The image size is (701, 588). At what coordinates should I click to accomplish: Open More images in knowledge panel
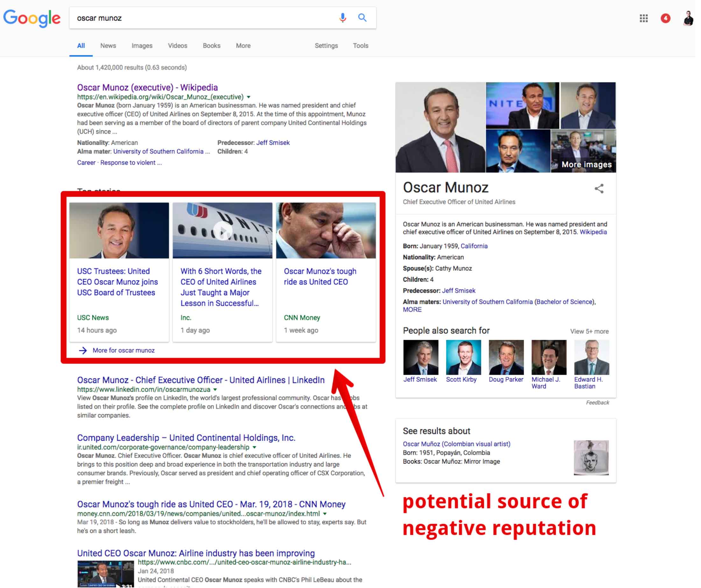pyautogui.click(x=586, y=164)
